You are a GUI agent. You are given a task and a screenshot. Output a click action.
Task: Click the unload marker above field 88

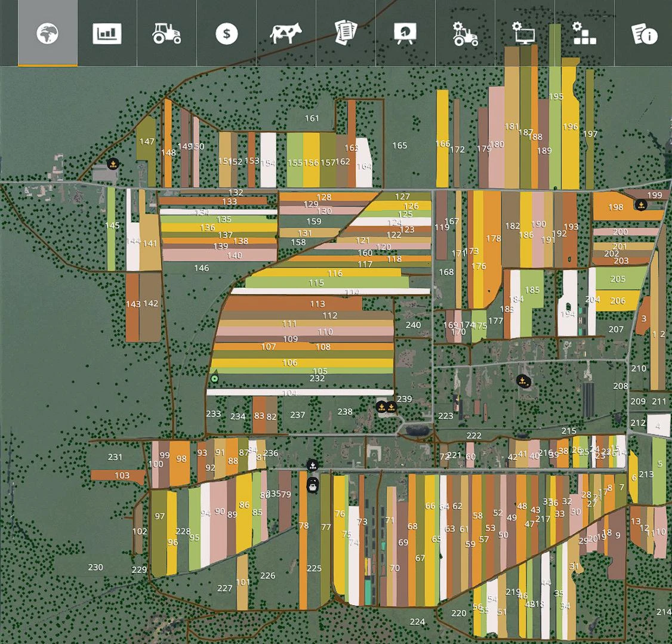tap(312, 466)
